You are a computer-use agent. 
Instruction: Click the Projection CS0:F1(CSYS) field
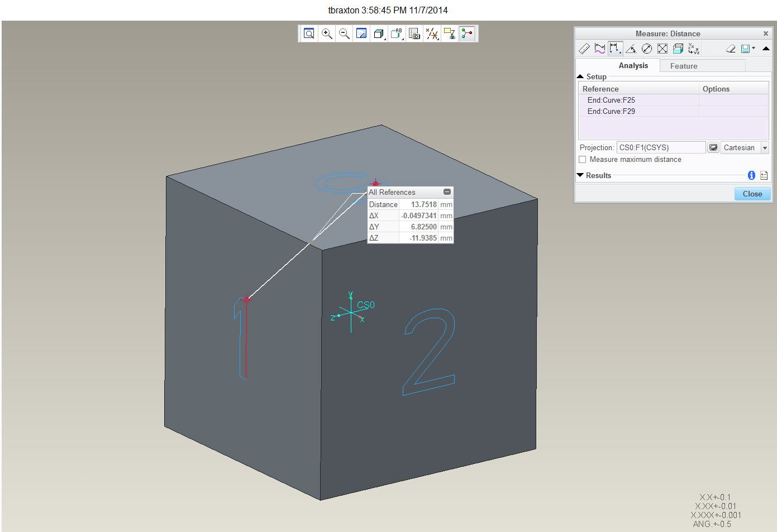tap(661, 147)
